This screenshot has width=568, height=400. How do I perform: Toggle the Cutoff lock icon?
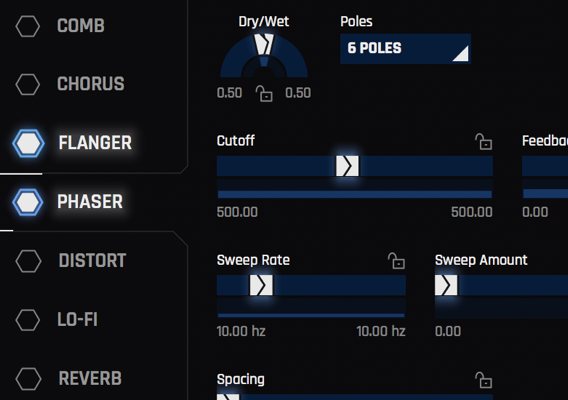point(484,141)
